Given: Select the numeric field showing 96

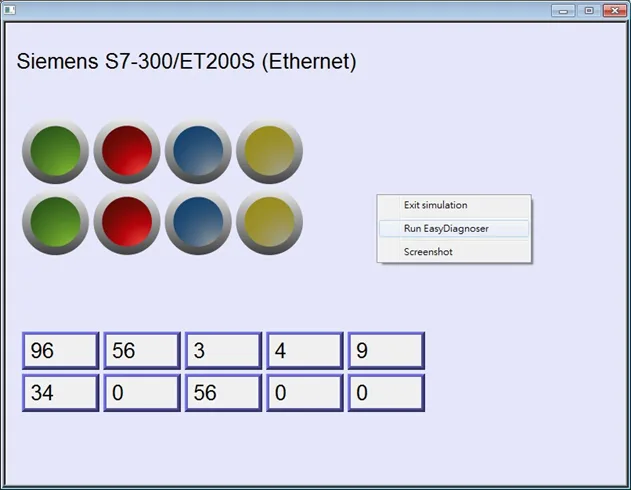Looking at the screenshot, I should click(60, 350).
